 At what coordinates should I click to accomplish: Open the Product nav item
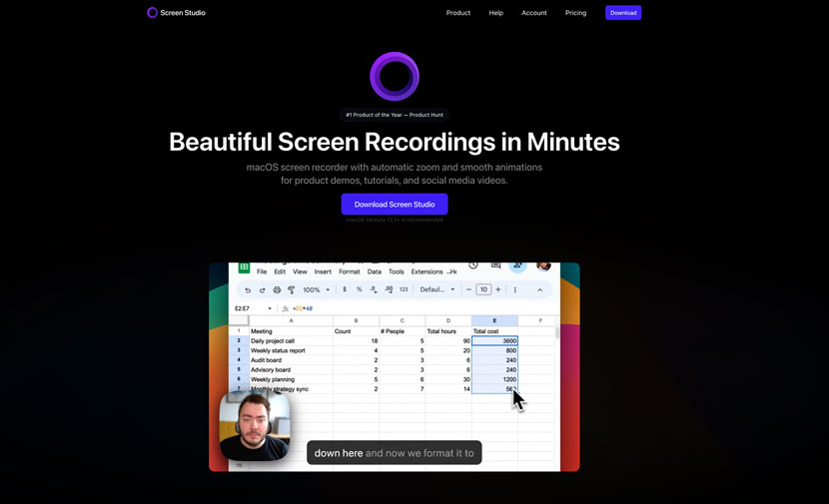click(457, 13)
